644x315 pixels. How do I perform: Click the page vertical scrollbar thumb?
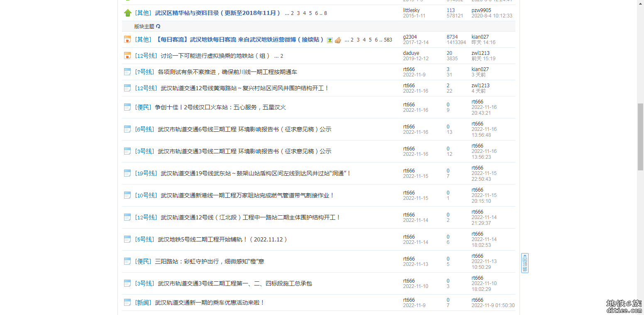[x=640, y=137]
